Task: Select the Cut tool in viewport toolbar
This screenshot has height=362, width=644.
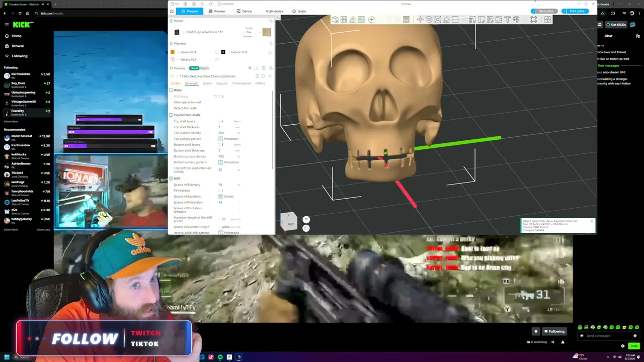Action: (455, 20)
